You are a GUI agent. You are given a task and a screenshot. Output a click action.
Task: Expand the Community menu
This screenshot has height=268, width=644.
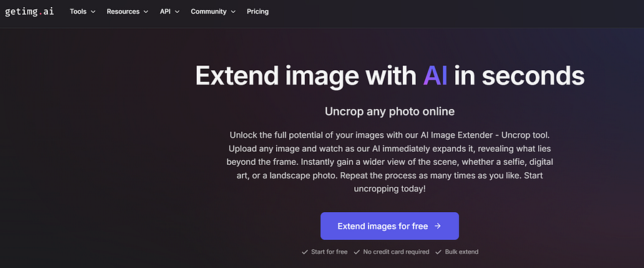tap(213, 11)
